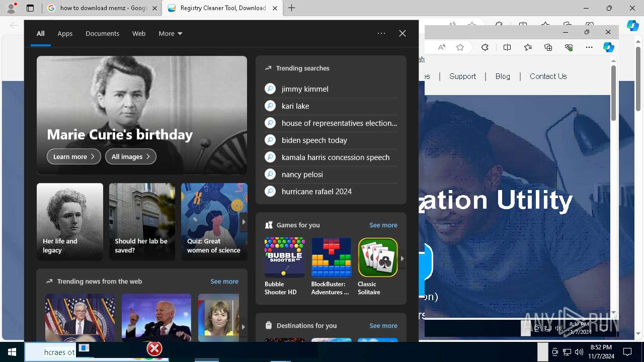The image size is (644, 362).
Task: Search 'kamala harris concession speech' trend
Action: (x=331, y=157)
